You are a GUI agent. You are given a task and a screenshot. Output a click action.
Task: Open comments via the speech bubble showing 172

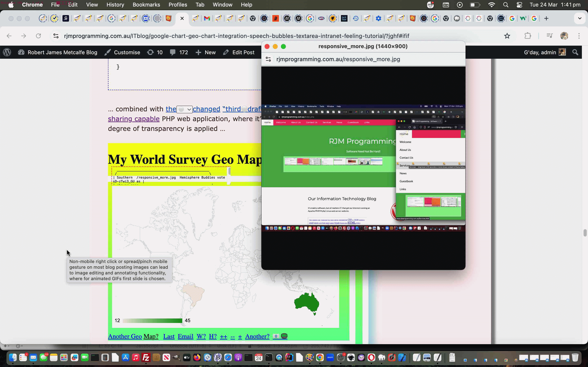click(173, 52)
